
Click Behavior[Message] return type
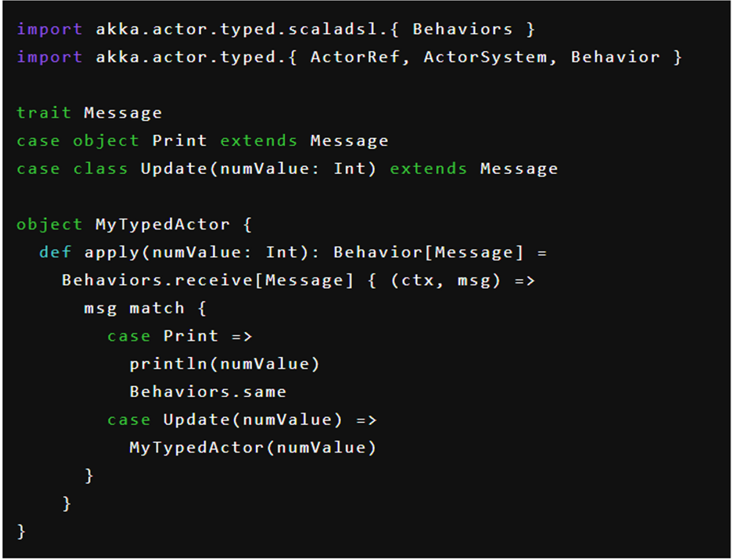tap(428, 253)
